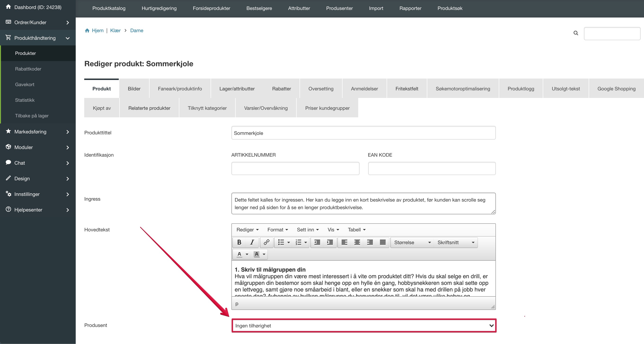
Task: Open the Vis editor menu
Action: pos(333,229)
